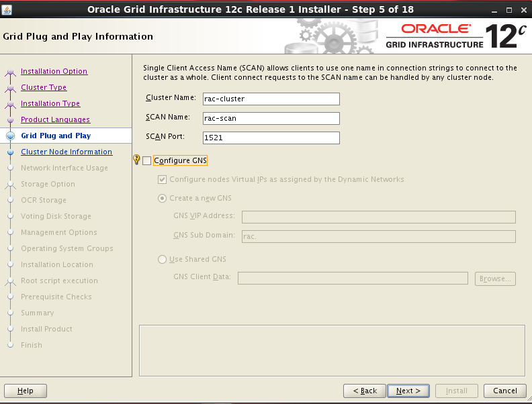Cancel the installer
This screenshot has height=404, width=532.
(505, 391)
